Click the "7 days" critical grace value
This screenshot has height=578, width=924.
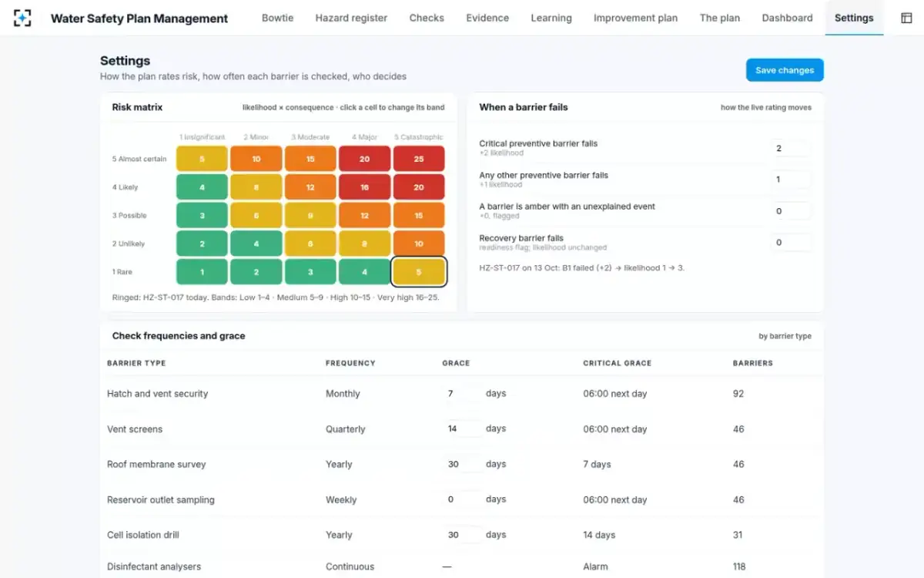(x=597, y=465)
